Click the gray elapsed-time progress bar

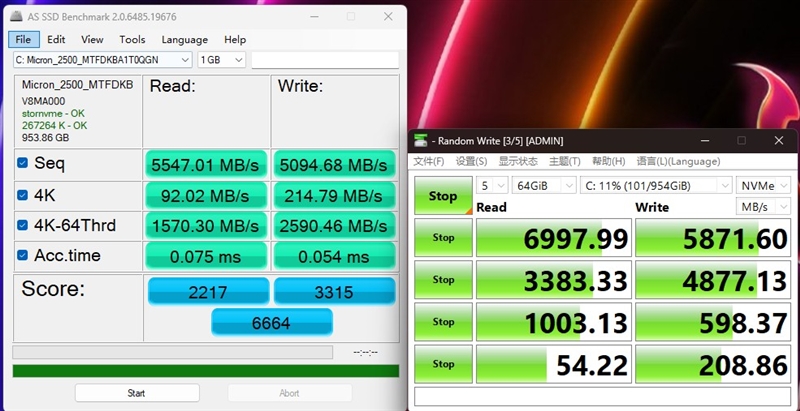point(172,352)
